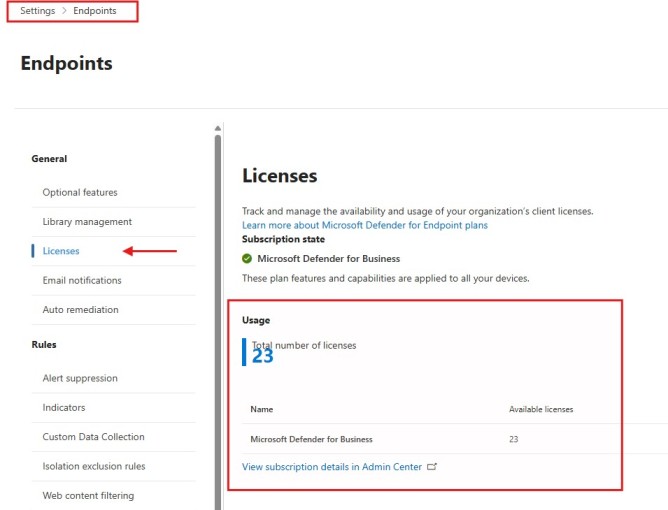Click Microsoft Defender for Business subscription state text
The image size is (668, 510).
pos(328,259)
